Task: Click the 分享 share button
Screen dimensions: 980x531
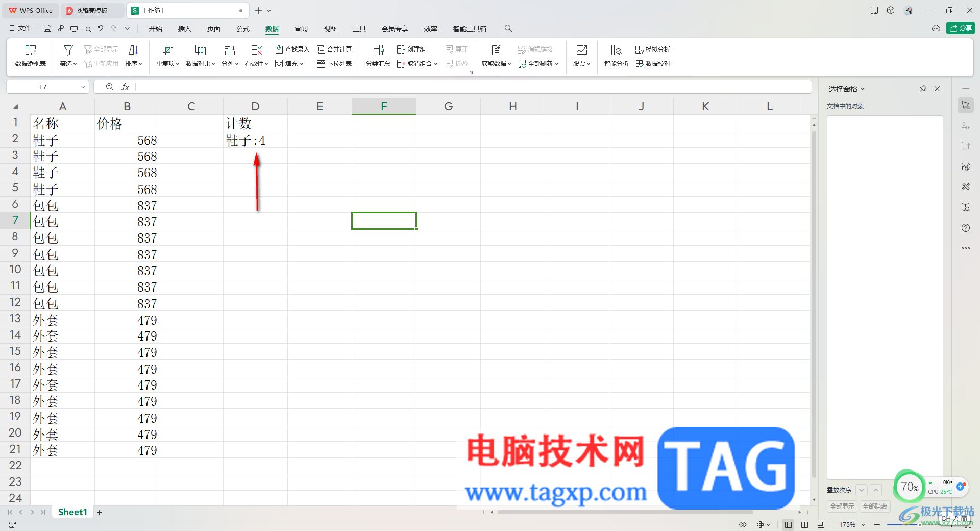Action: tap(961, 28)
